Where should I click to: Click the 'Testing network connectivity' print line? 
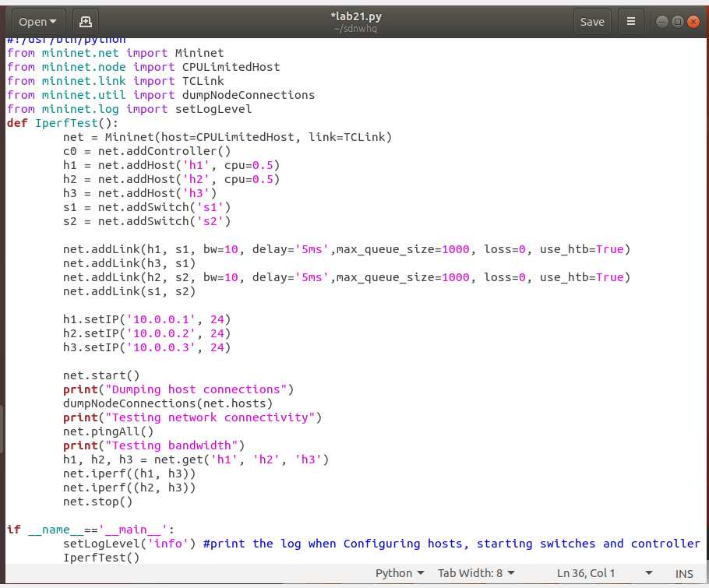tap(192, 417)
